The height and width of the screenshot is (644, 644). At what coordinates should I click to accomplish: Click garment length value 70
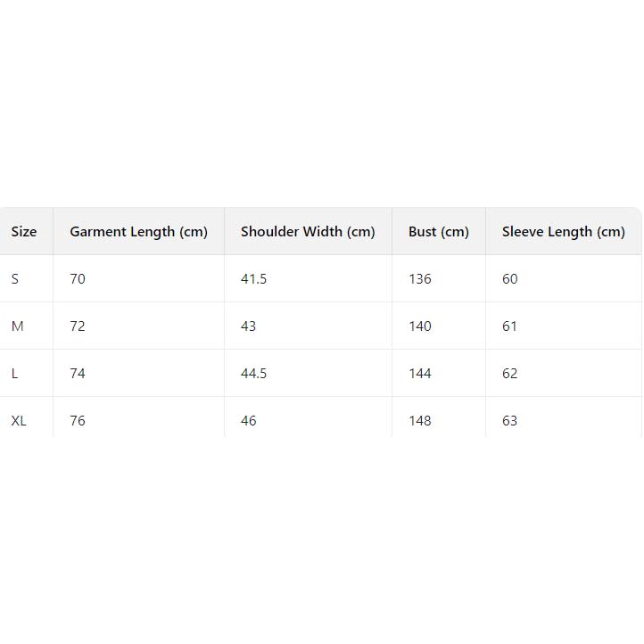[78, 279]
